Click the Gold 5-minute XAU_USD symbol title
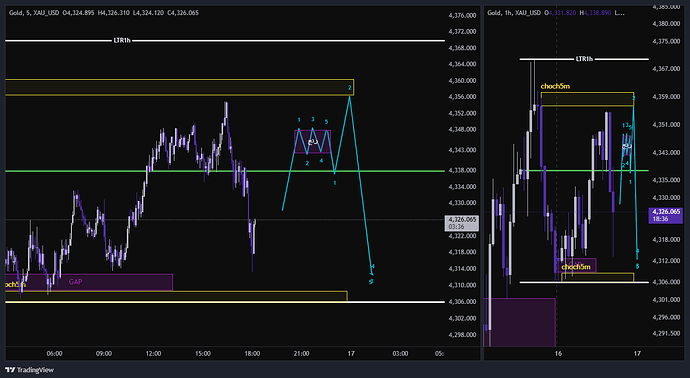 tap(34, 13)
